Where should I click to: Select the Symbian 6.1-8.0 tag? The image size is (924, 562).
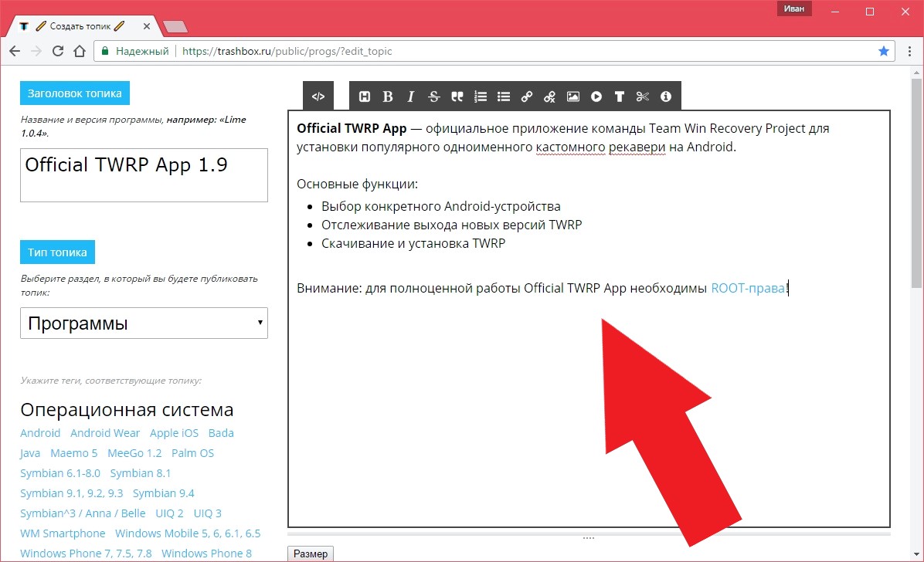click(x=60, y=473)
